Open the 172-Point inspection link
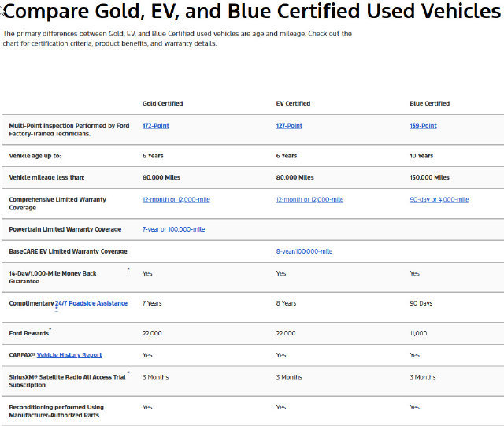Viewport: 504px width, 426px height. (156, 126)
